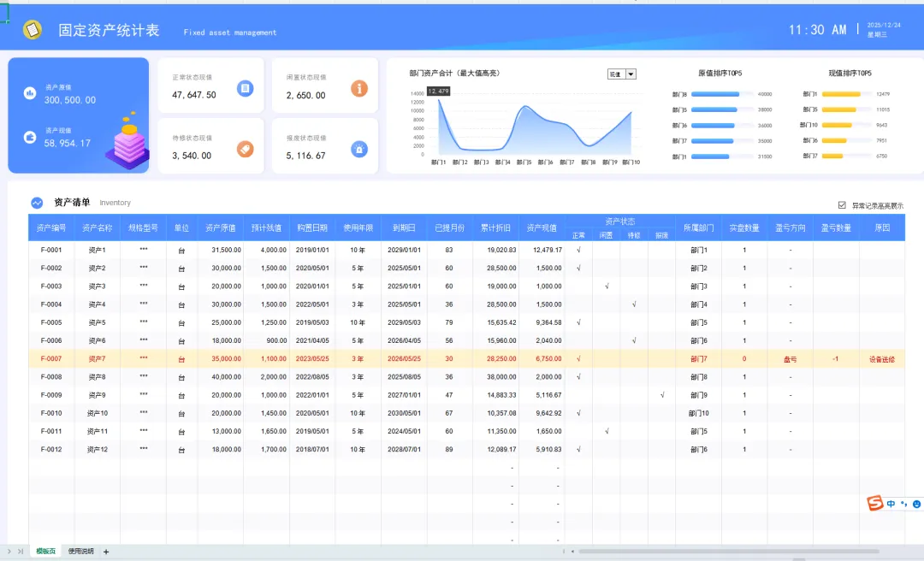Click the 部门8 blue bar in 原值排序TOP5

coord(714,94)
